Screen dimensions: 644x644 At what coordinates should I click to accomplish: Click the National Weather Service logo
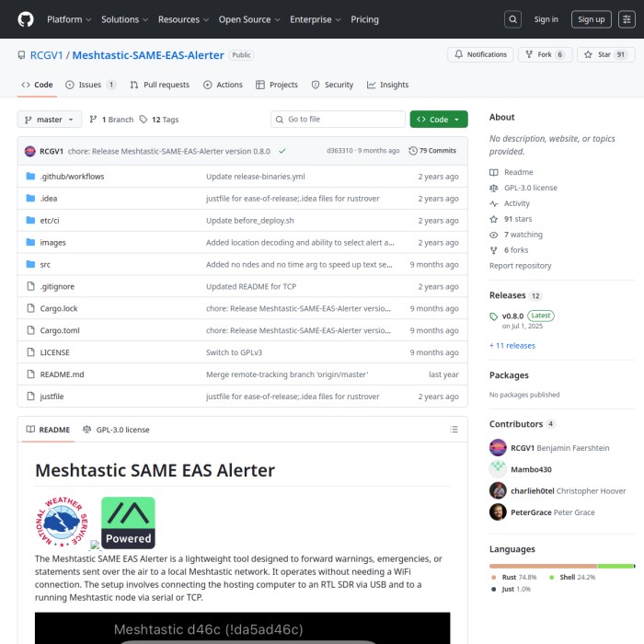59,522
